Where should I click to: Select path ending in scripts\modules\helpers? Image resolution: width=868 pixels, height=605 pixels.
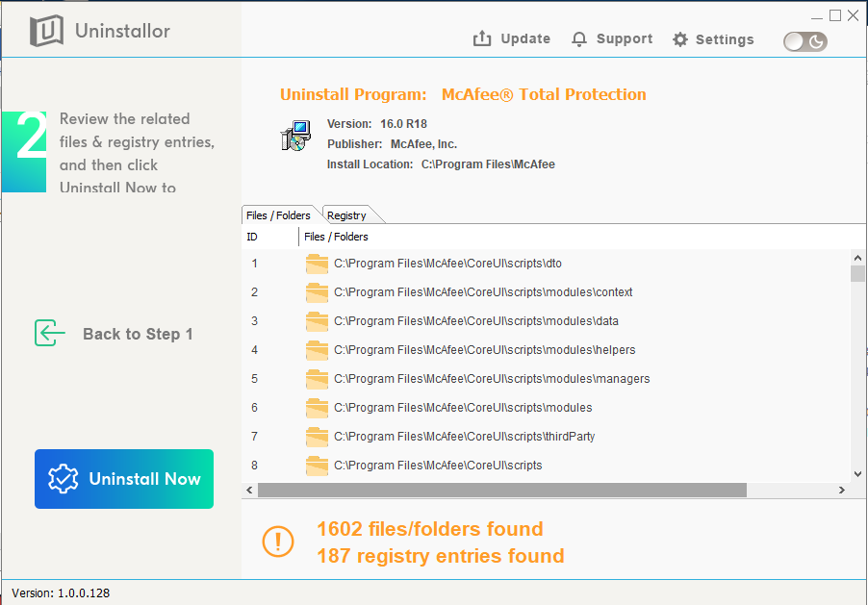point(484,350)
